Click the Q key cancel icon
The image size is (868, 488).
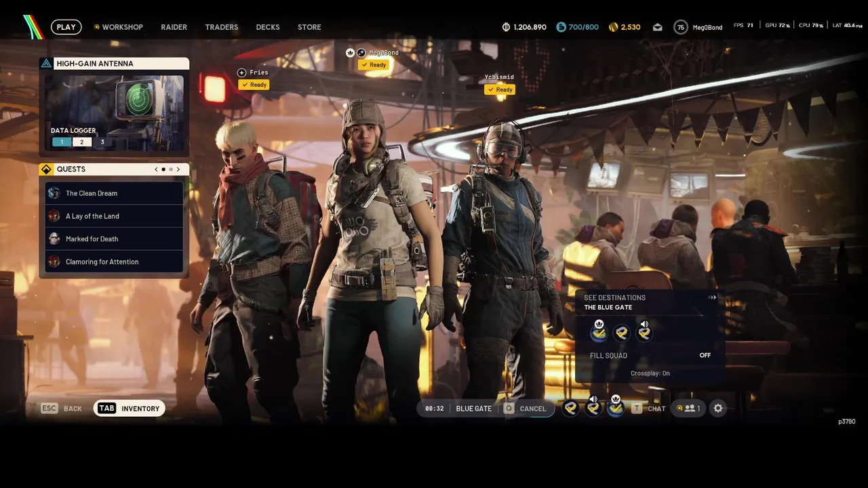[x=509, y=409]
